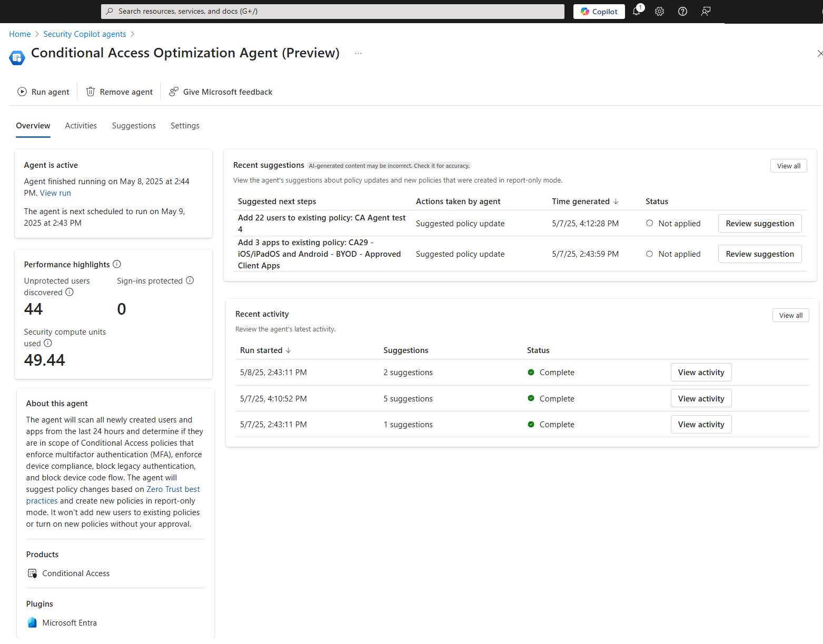Click the Status header in Recent activity
Screen dimensions: 823x644
click(538, 350)
